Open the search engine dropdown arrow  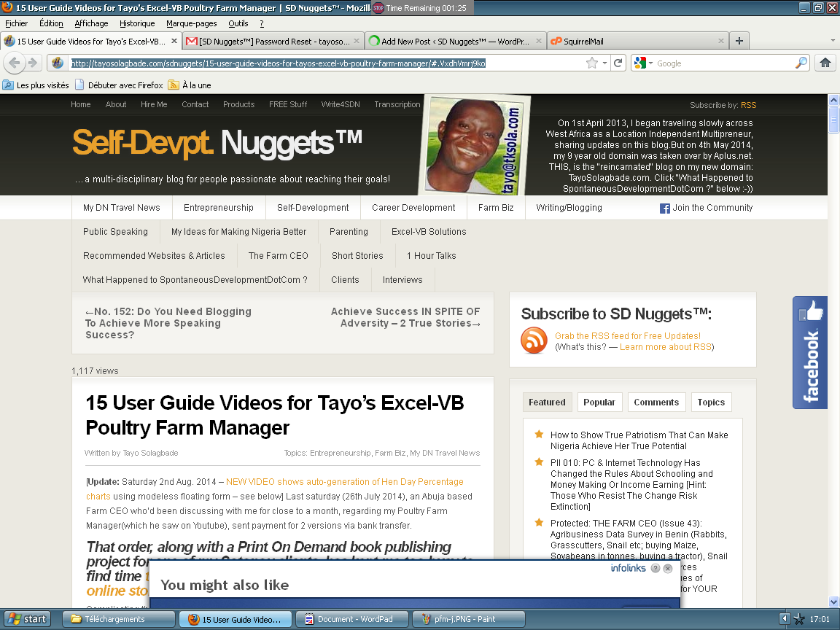[651, 63]
